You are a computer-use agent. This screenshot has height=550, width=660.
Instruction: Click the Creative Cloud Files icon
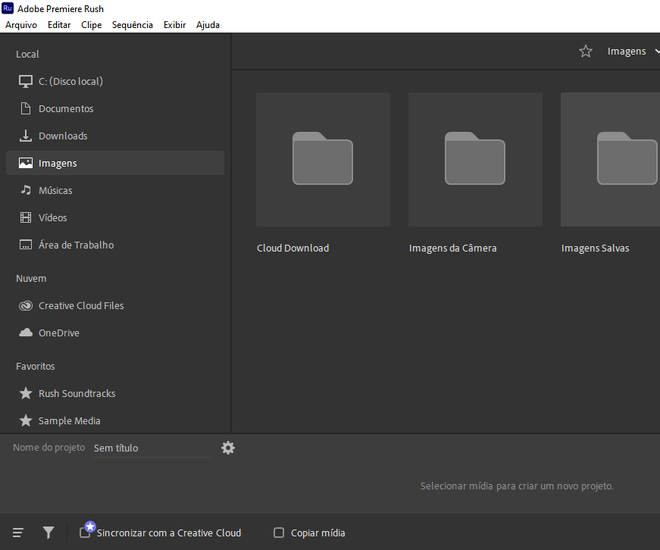26,306
